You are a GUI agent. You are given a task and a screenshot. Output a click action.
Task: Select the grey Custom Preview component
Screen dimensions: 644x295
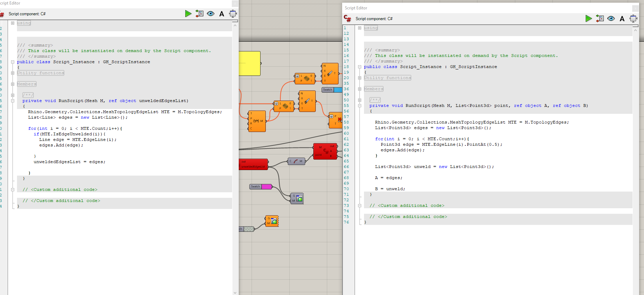point(297,199)
